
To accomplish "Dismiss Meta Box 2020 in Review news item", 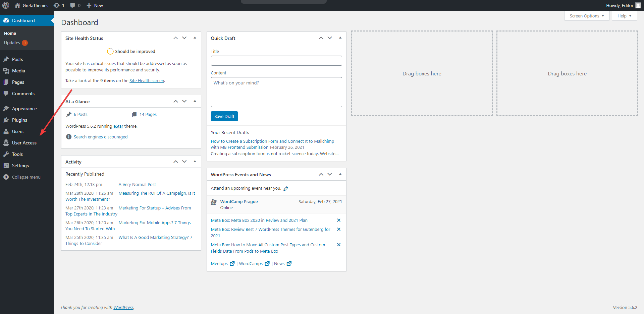I will [339, 220].
